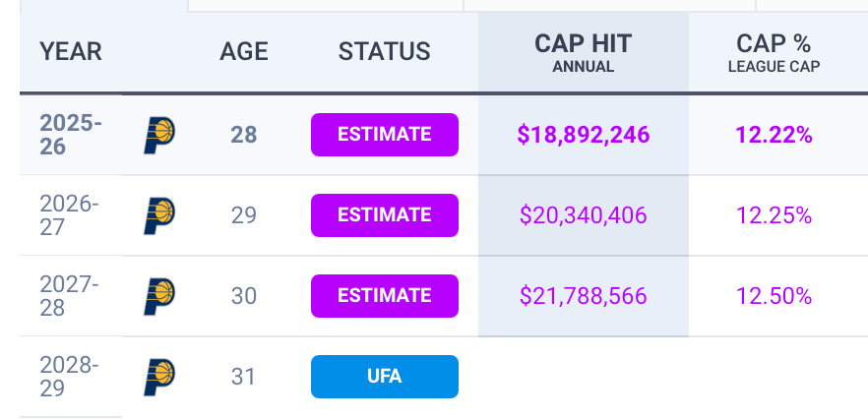
Task: Click the ESTIMATE badge for 2026-27
Action: [x=385, y=215]
